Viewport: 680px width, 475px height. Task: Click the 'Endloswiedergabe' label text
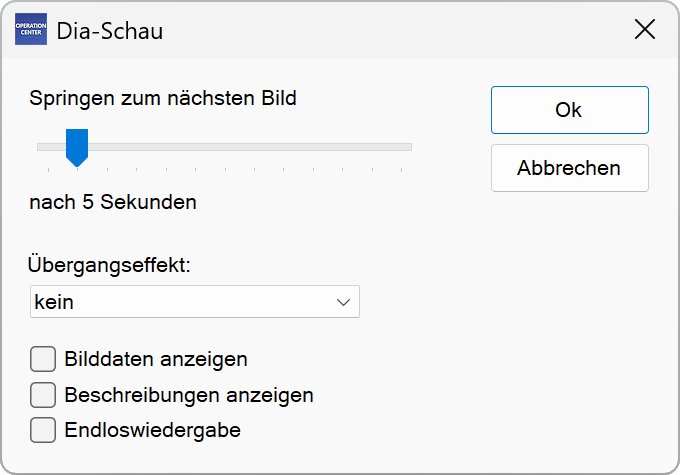[152, 430]
